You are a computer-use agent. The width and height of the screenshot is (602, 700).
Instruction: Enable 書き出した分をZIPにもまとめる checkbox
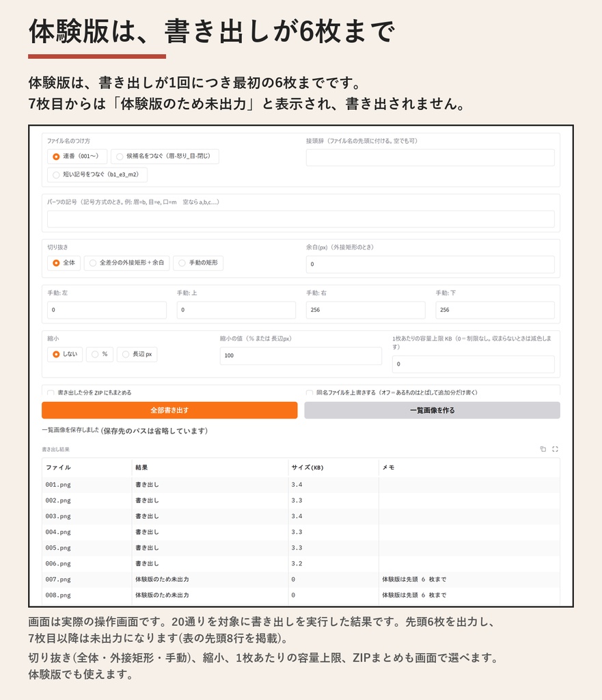coord(51,393)
